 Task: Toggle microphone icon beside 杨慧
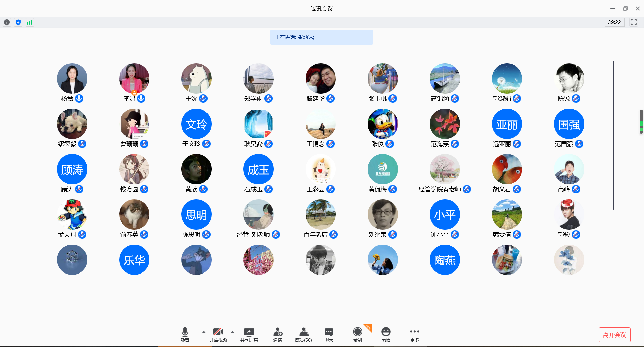[79, 98]
